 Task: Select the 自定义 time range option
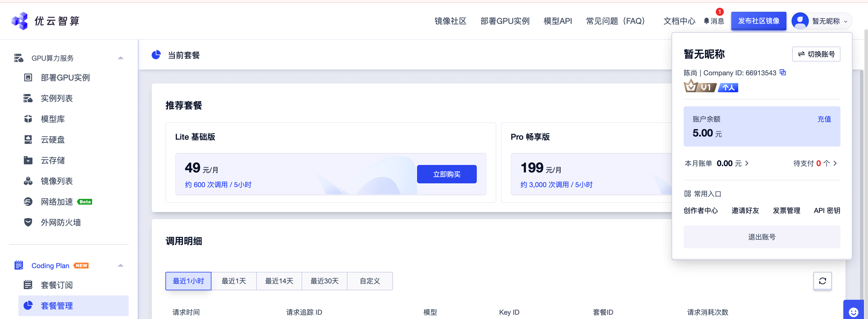[x=370, y=281]
